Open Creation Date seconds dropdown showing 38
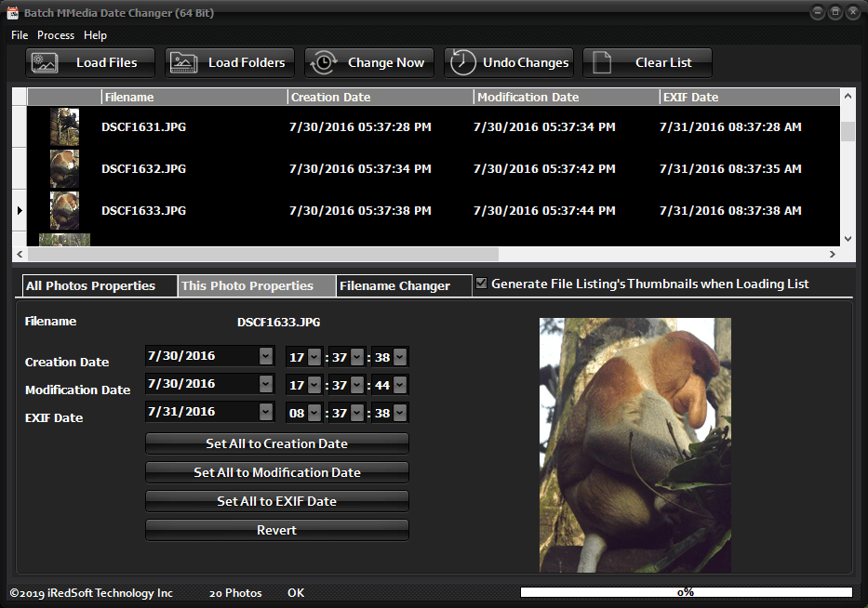The width and height of the screenshot is (868, 608). 400,357
